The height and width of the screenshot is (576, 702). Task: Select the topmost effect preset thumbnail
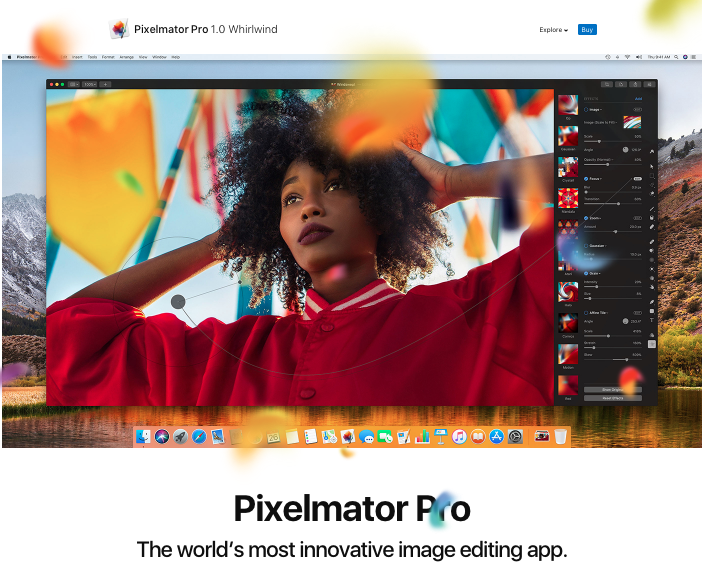[x=568, y=105]
